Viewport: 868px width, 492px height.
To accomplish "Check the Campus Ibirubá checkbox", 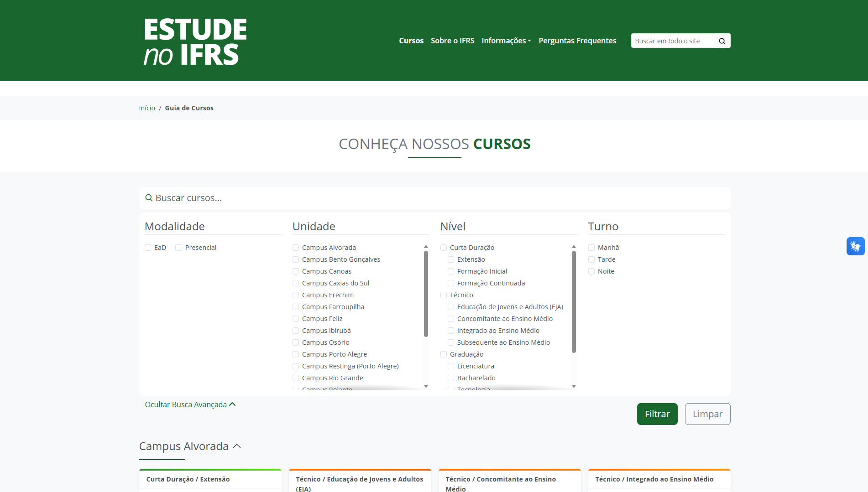I will pyautogui.click(x=296, y=331).
